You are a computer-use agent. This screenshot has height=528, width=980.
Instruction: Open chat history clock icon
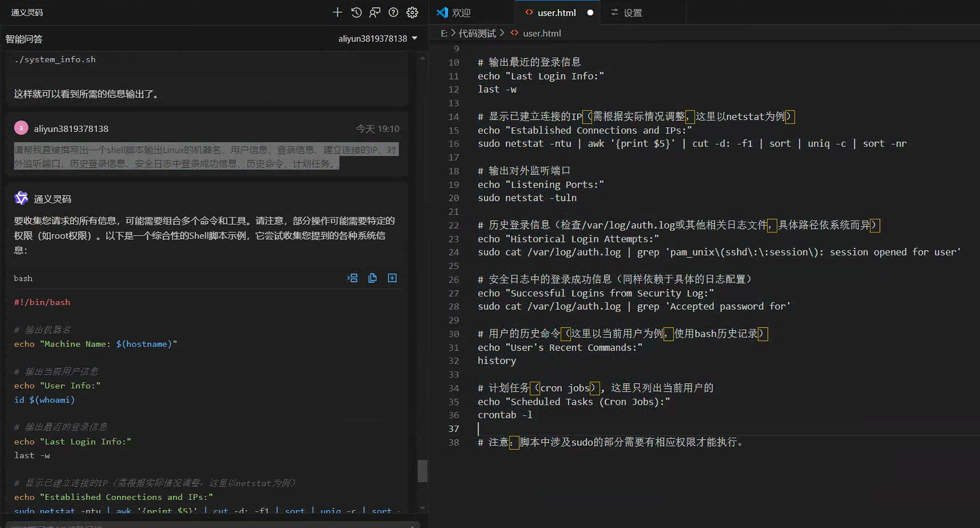tap(356, 13)
